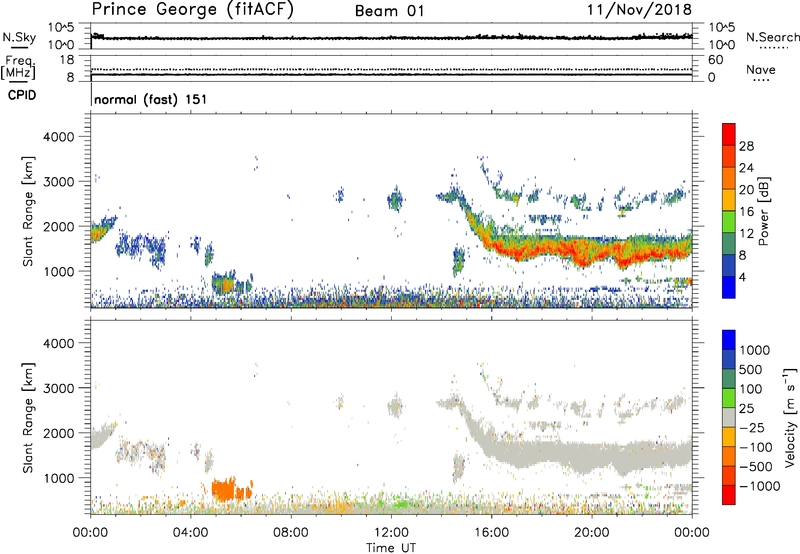The image size is (800, 554).
Task: Click the 'Slant Range [km]' label of velocity panel
Action: (x=28, y=417)
